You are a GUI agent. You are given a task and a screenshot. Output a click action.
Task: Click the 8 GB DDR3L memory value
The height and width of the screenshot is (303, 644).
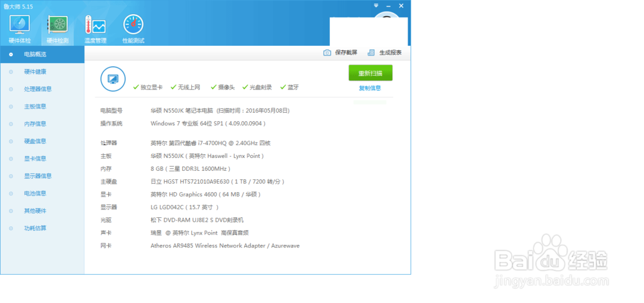[x=191, y=169]
